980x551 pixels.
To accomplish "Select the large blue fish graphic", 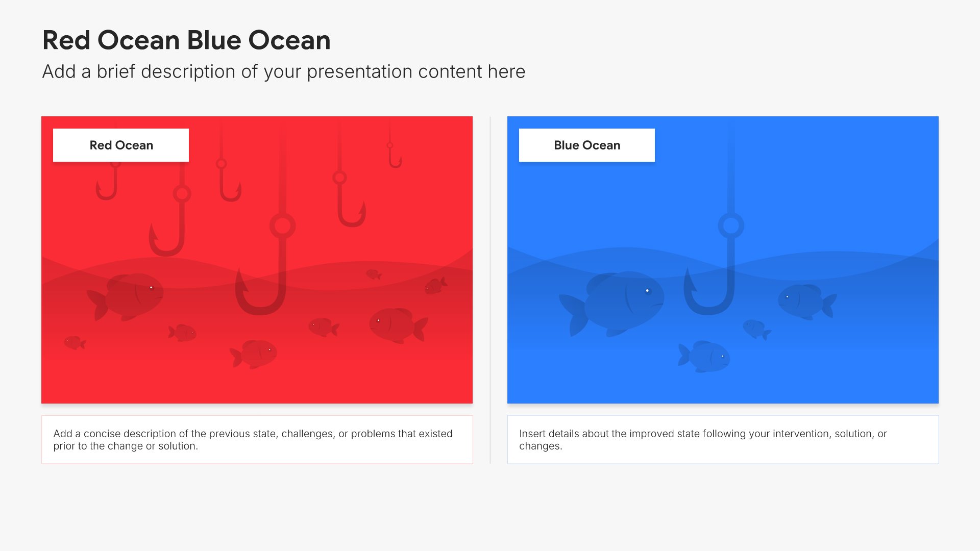I will pyautogui.click(x=611, y=304).
